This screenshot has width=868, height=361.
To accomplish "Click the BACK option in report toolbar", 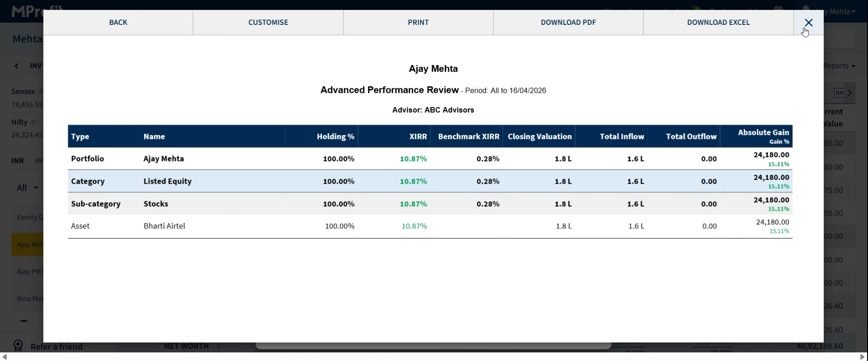I will [x=118, y=23].
